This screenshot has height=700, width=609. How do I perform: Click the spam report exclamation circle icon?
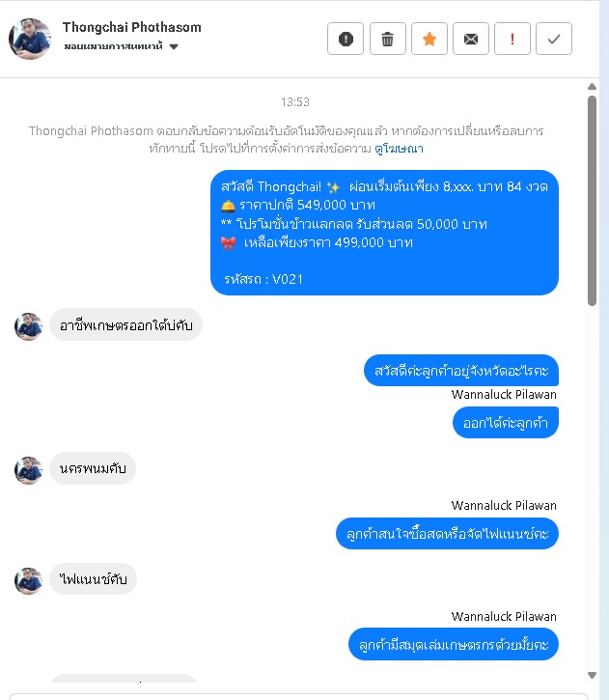coord(346,39)
